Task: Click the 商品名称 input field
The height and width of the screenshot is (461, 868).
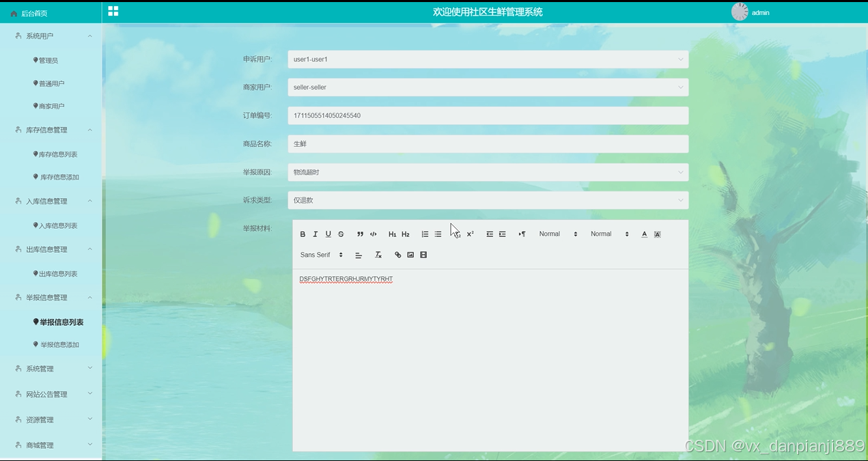Action: coord(488,144)
